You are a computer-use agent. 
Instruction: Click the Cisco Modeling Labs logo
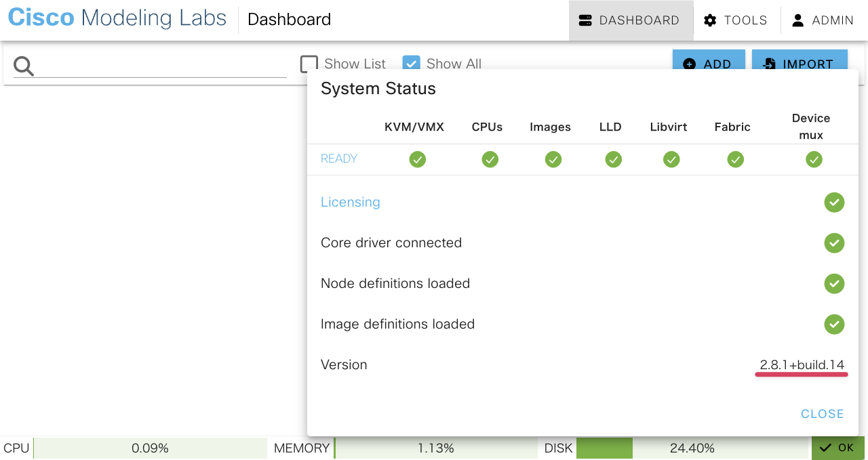point(117,18)
